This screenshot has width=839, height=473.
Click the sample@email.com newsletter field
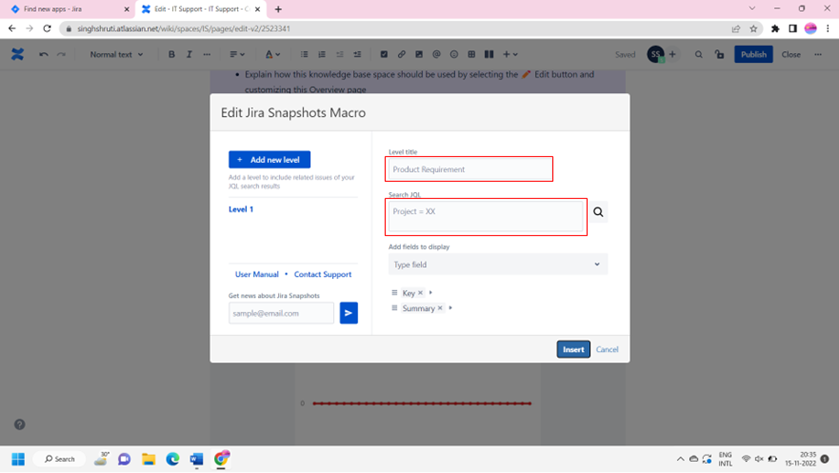(x=281, y=313)
